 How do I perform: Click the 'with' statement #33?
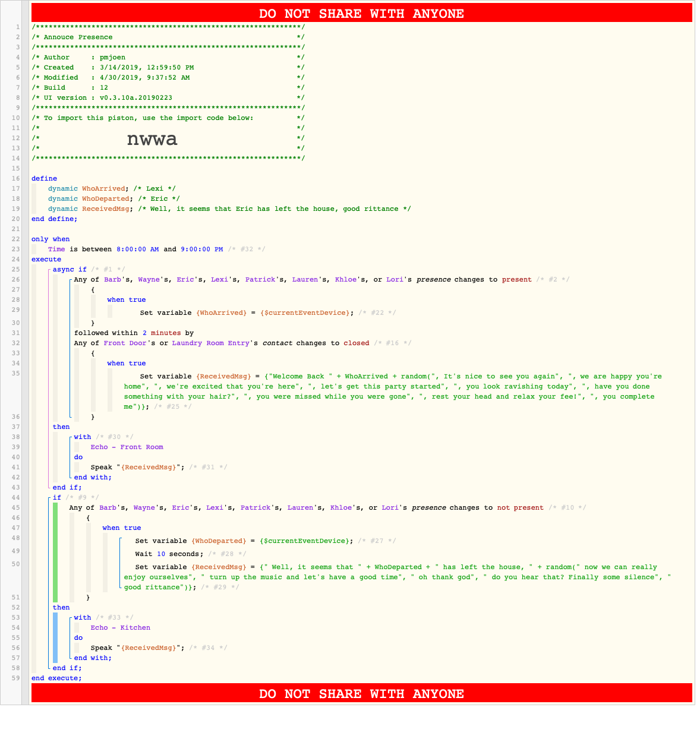tap(103, 617)
